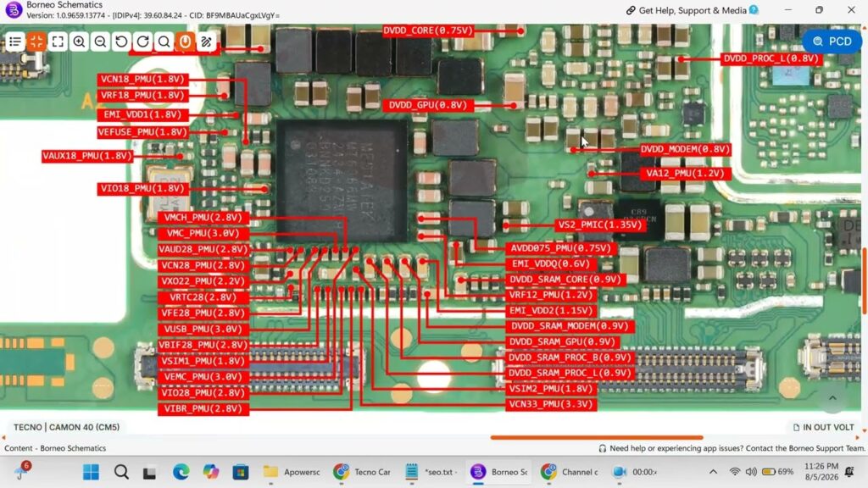Click the DVDD_SRAM_MODEM(0.9V) label
Viewport: 868px width, 488px height.
tap(570, 326)
